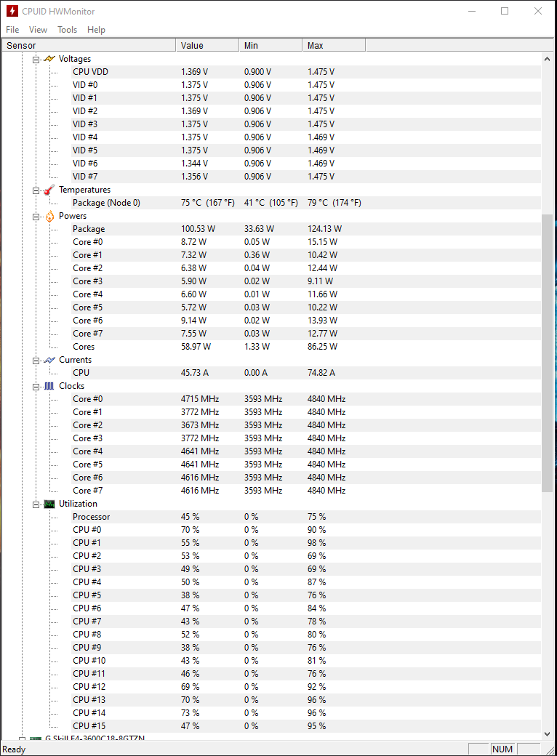Click the Value column header
Viewport: 557px width, 756px height.
(207, 45)
